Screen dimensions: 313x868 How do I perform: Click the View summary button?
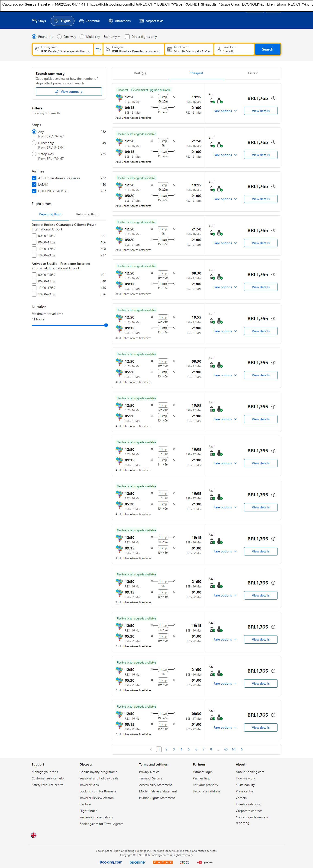[69, 92]
